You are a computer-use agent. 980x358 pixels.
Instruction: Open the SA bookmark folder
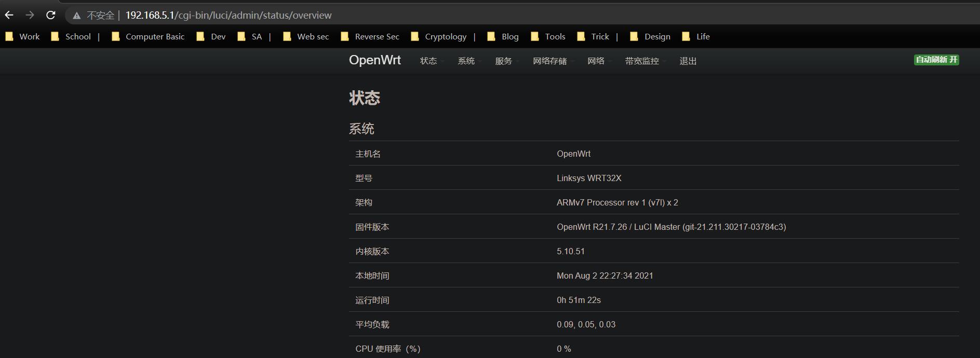(249, 36)
